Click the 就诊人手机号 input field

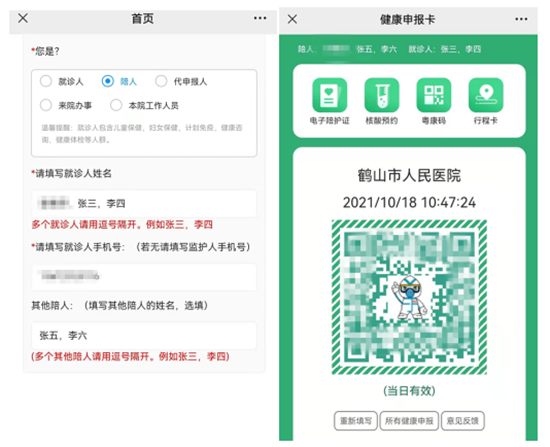click(x=144, y=277)
